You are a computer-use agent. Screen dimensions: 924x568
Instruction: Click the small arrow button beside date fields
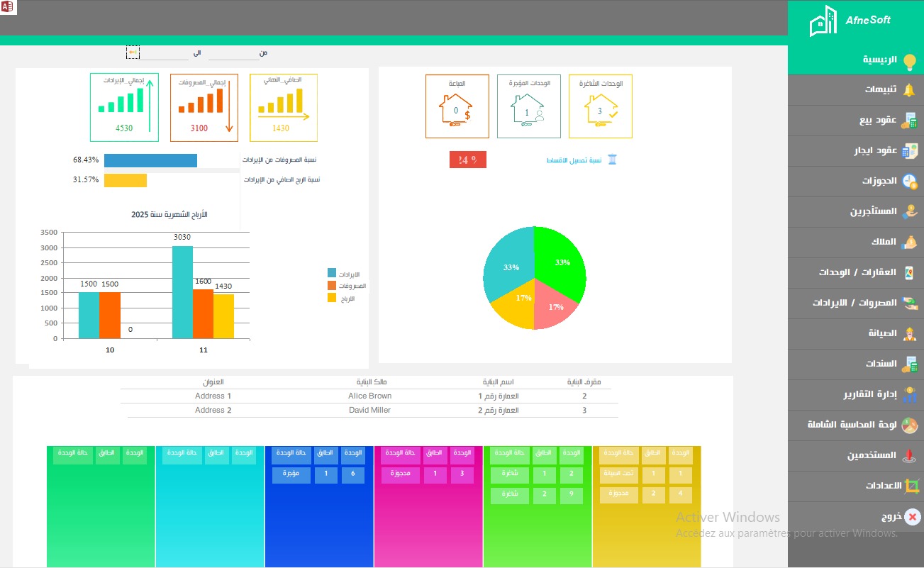[x=133, y=52]
